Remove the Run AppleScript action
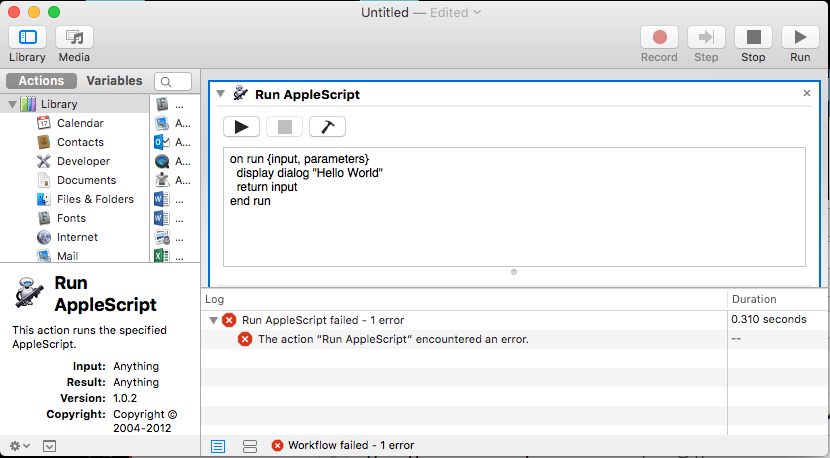 point(807,93)
